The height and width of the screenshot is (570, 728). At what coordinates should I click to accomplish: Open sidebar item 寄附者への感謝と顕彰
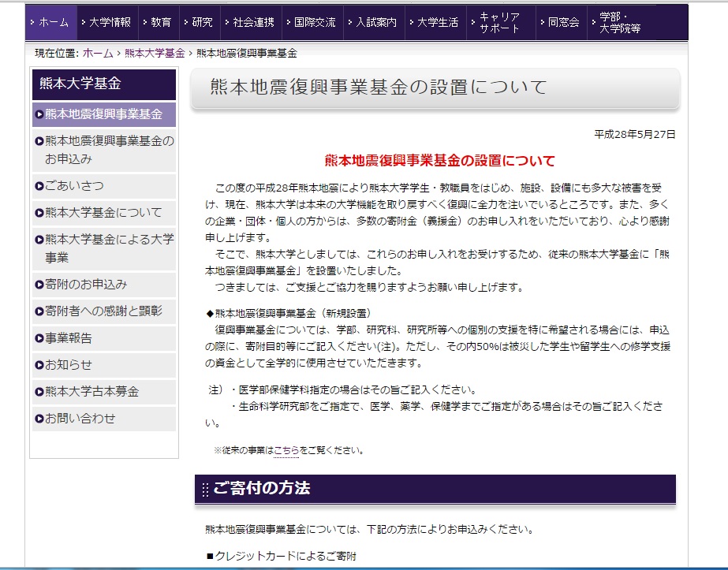point(104,311)
